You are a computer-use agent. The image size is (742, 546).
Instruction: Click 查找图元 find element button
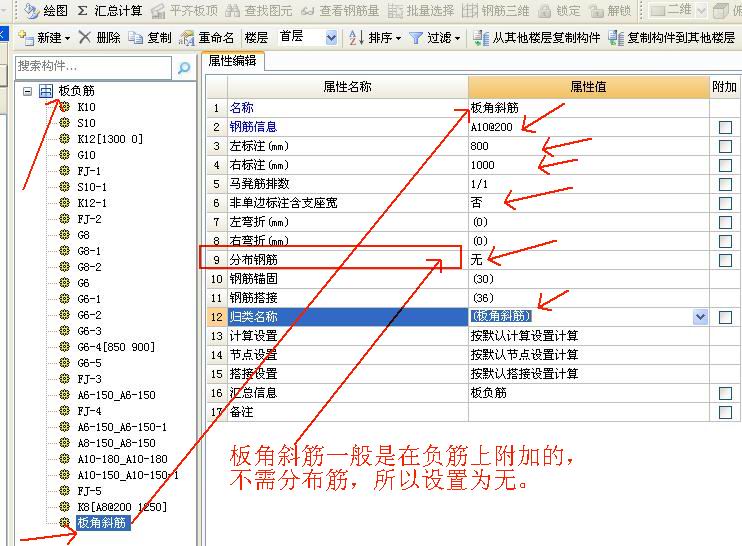[x=259, y=10]
